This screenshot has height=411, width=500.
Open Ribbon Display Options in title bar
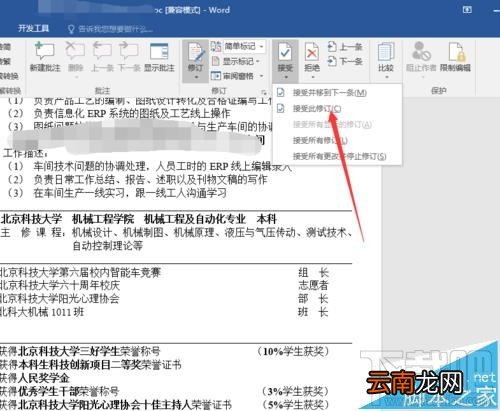pyautogui.click(x=467, y=10)
